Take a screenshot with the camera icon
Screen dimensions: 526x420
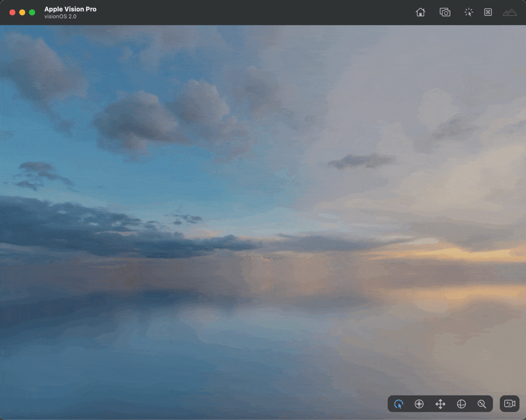[445, 12]
